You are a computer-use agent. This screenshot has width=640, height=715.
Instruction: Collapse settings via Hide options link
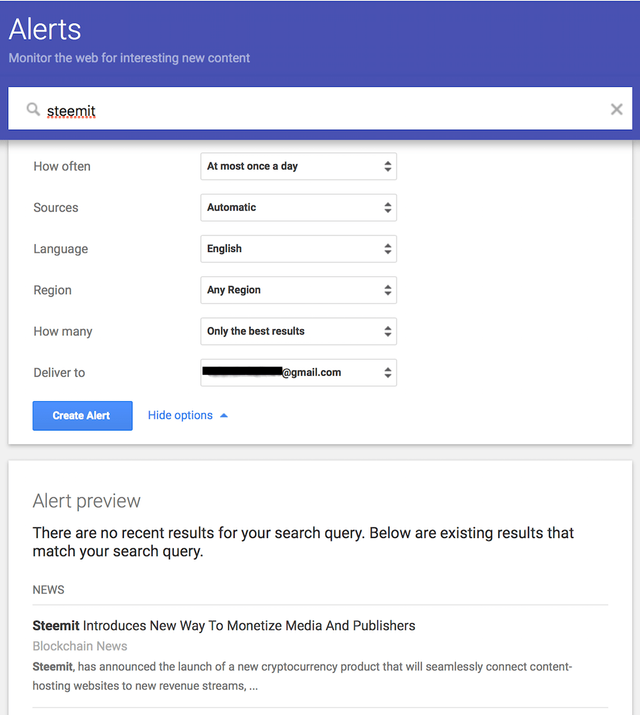coord(180,415)
